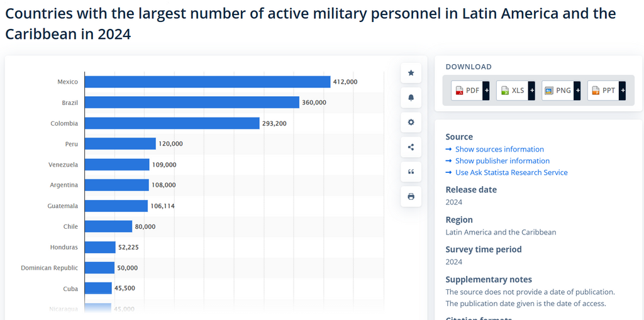Click the share icon
The height and width of the screenshot is (320, 644).
coord(411,147)
